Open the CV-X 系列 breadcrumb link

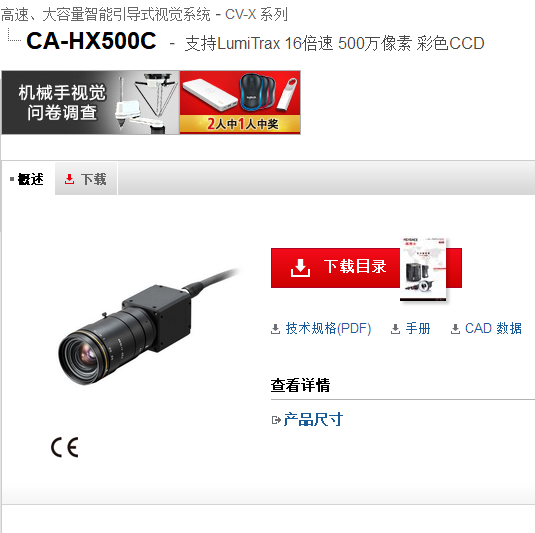pyautogui.click(x=256, y=15)
